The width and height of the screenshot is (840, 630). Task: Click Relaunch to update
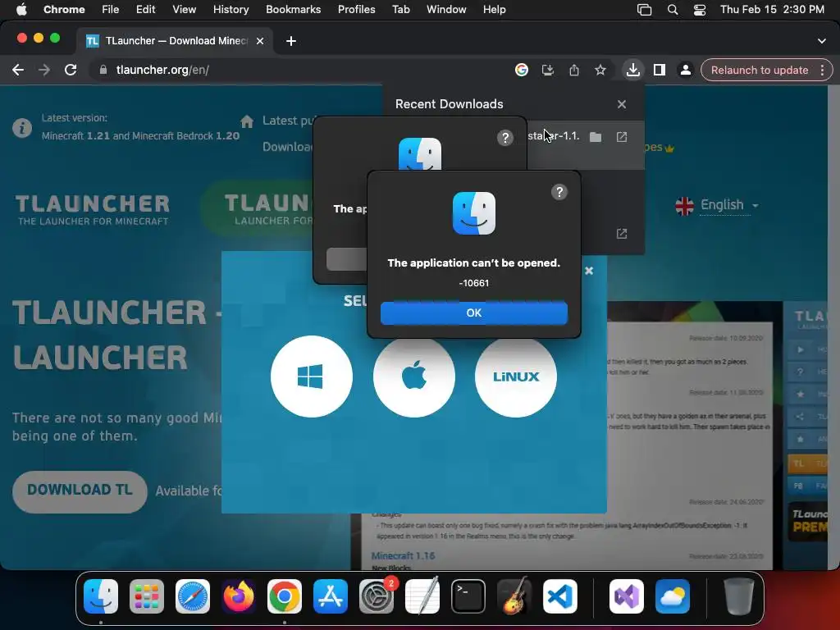[x=759, y=71]
